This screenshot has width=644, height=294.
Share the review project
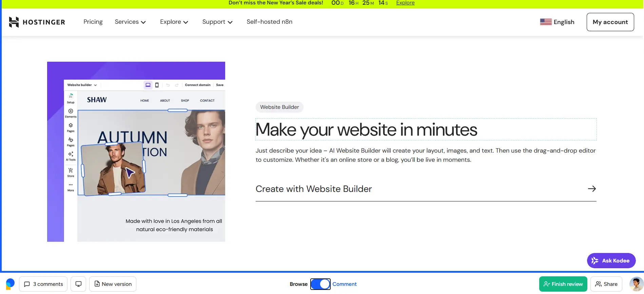click(606, 284)
